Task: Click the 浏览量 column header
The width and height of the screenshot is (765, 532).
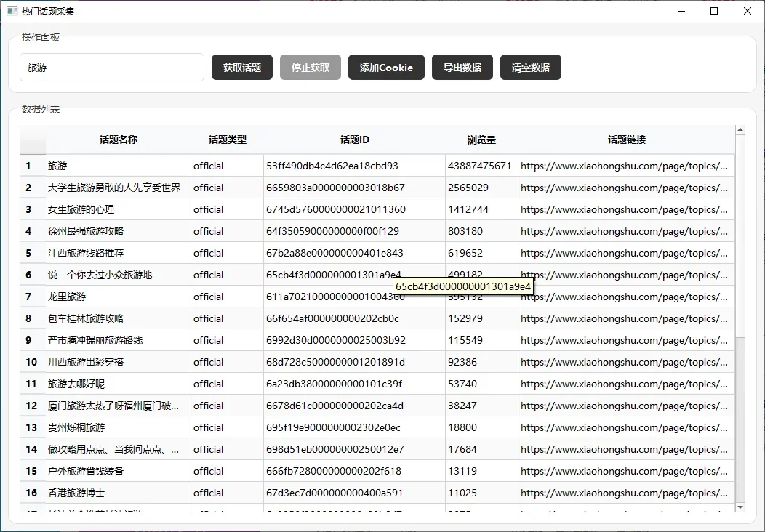Action: coord(481,140)
